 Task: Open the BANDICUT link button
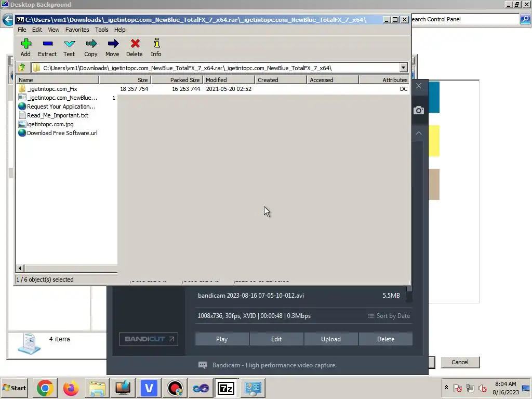[149, 339]
